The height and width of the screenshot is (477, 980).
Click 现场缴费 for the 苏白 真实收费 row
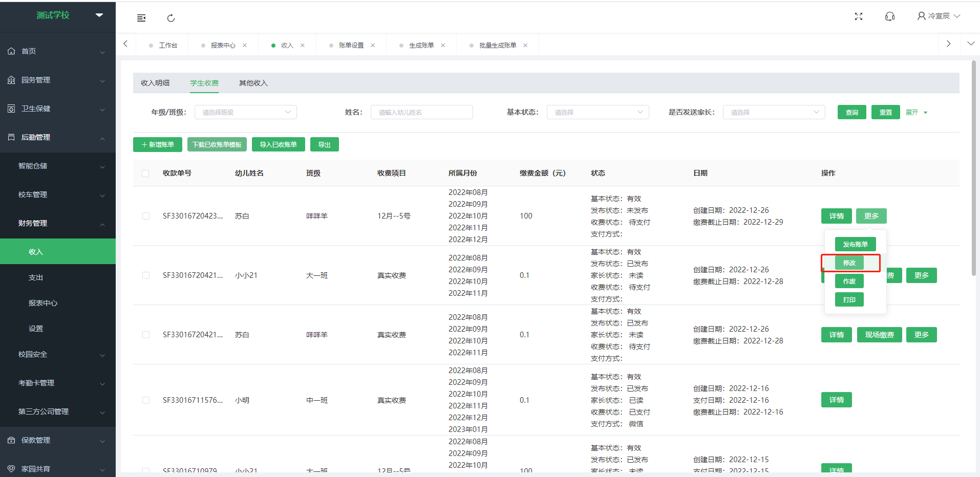pos(880,335)
